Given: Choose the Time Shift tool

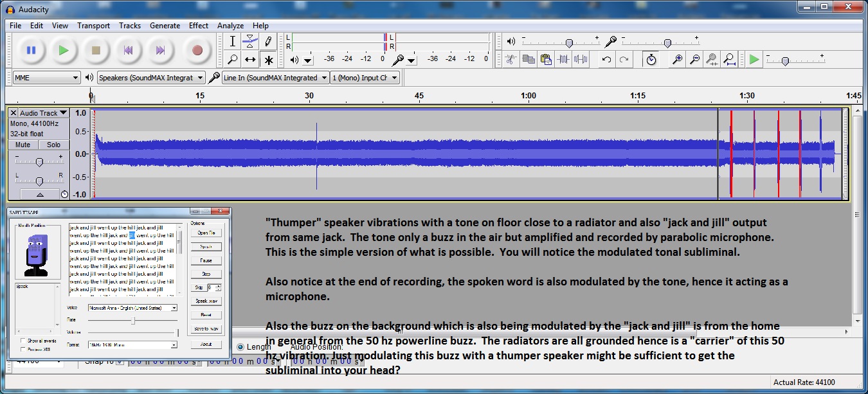Looking at the screenshot, I should coord(250,60).
